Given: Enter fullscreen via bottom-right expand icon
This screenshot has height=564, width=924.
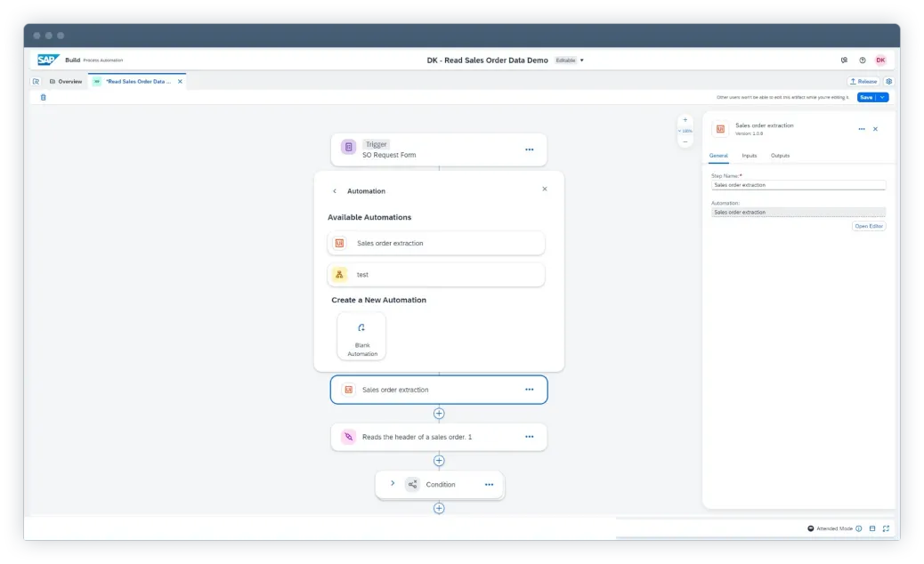Looking at the screenshot, I should point(887,528).
